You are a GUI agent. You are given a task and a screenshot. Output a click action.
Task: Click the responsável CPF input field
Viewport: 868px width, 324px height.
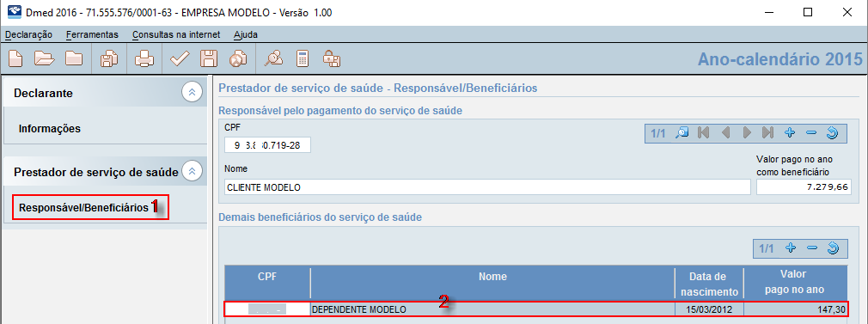[268, 145]
